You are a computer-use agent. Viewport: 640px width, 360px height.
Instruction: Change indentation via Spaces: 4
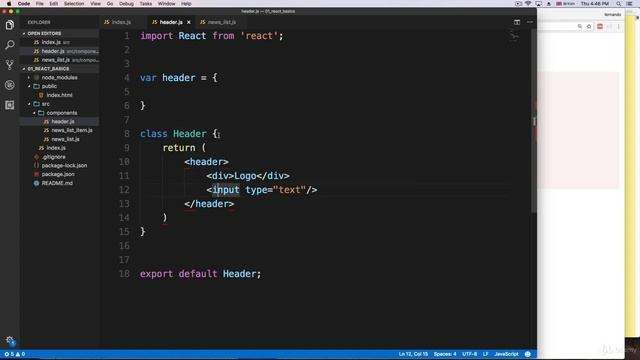445,354
